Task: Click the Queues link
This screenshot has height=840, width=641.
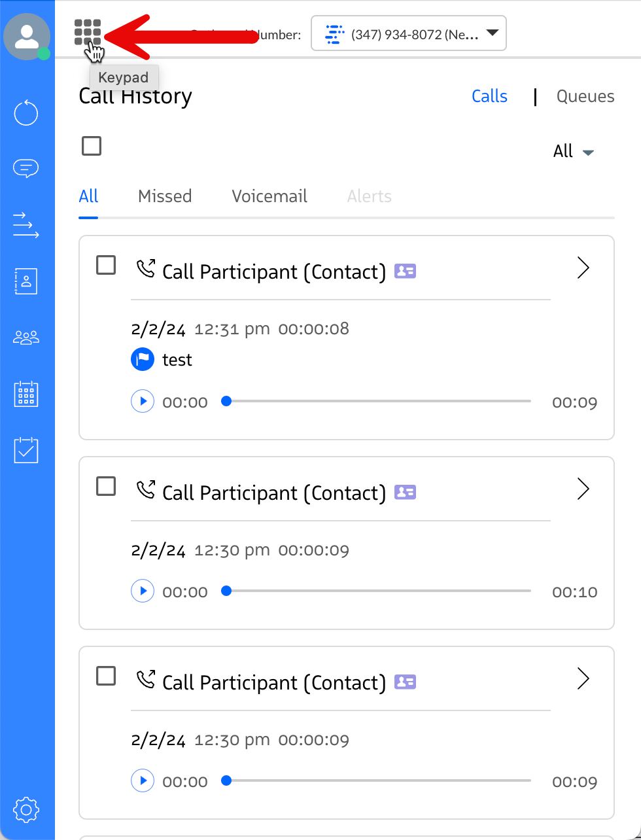Action: click(585, 96)
